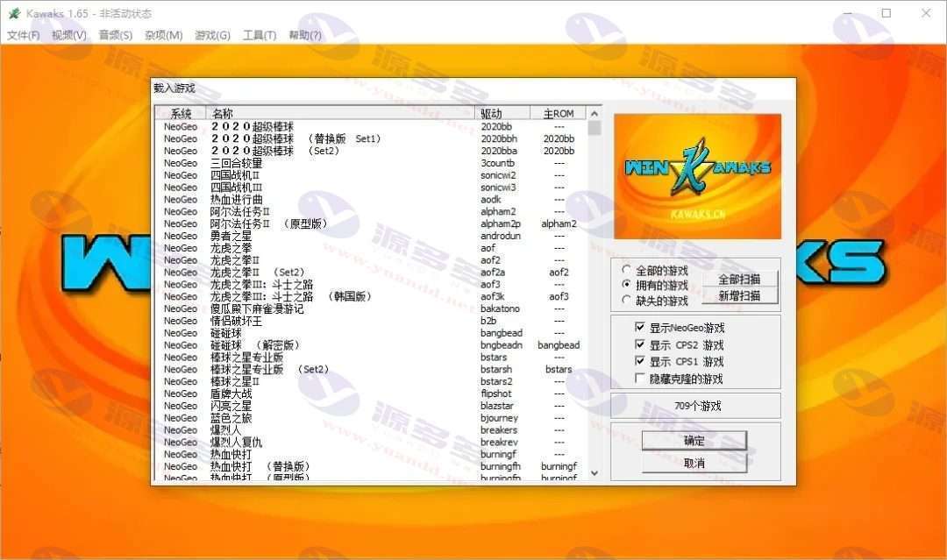Screen dimensions: 947x560
Task: Select the 2020bba game row
Action: click(370, 151)
